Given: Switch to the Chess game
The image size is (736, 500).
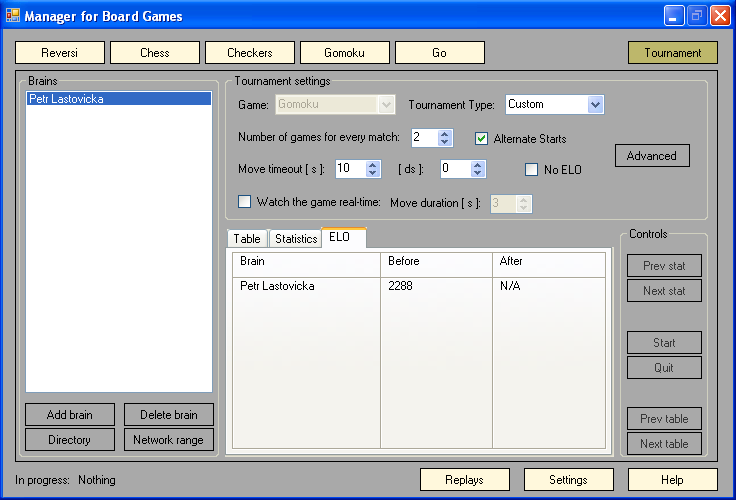Looking at the screenshot, I should click(155, 53).
